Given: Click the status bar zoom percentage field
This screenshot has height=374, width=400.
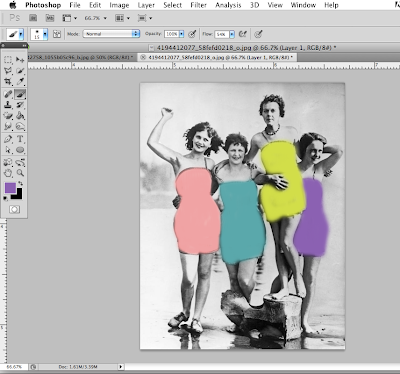Looking at the screenshot, I should [14, 367].
